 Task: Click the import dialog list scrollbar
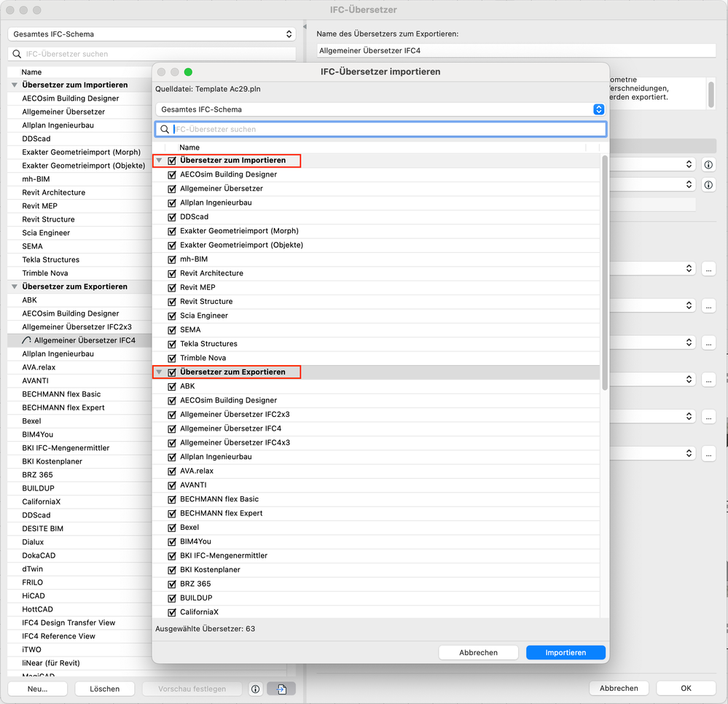coord(605,273)
